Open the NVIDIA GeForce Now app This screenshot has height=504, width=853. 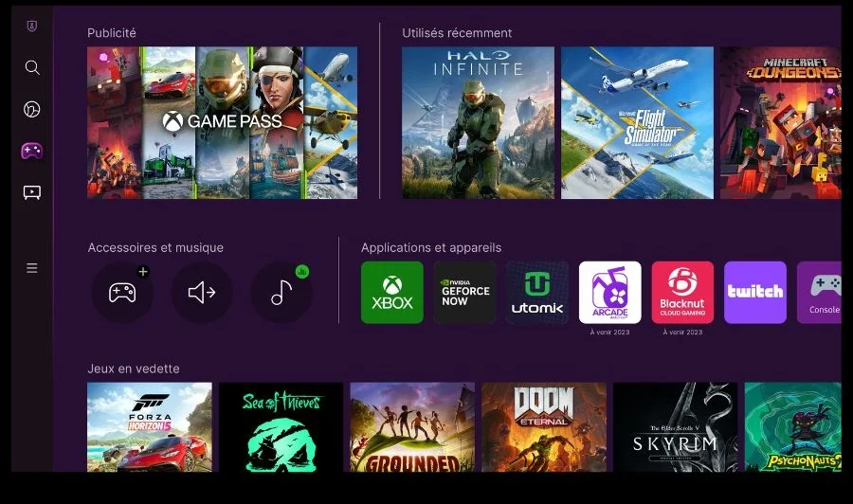464,293
